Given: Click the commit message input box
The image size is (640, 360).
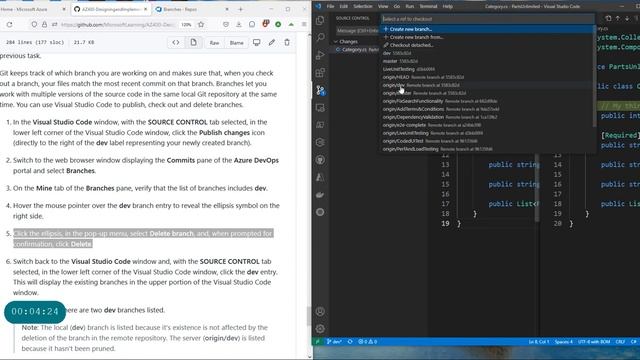Looking at the screenshot, I should pos(358,31).
